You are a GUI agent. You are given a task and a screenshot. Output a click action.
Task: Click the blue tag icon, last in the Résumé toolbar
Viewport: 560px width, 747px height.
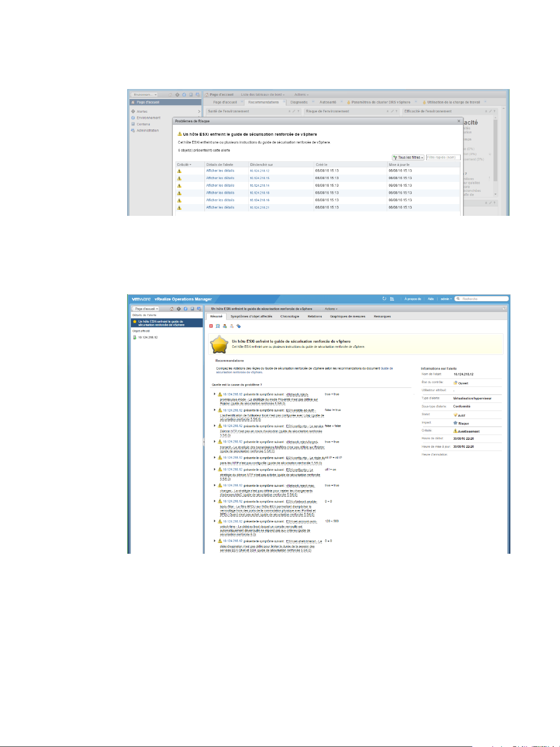pyautogui.click(x=239, y=326)
